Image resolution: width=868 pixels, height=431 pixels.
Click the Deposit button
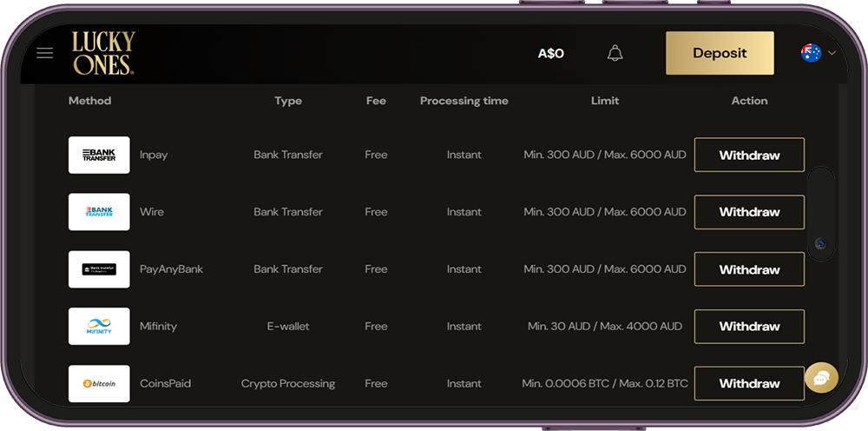(x=720, y=53)
